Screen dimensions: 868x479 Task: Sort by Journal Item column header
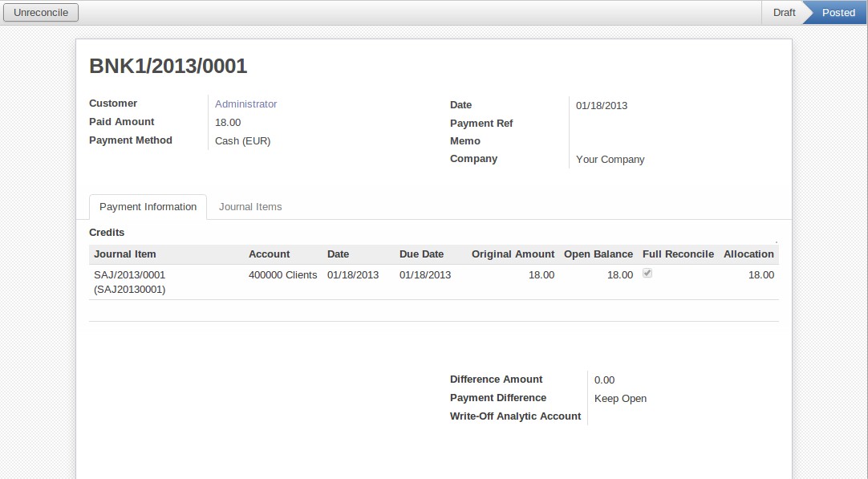125,254
